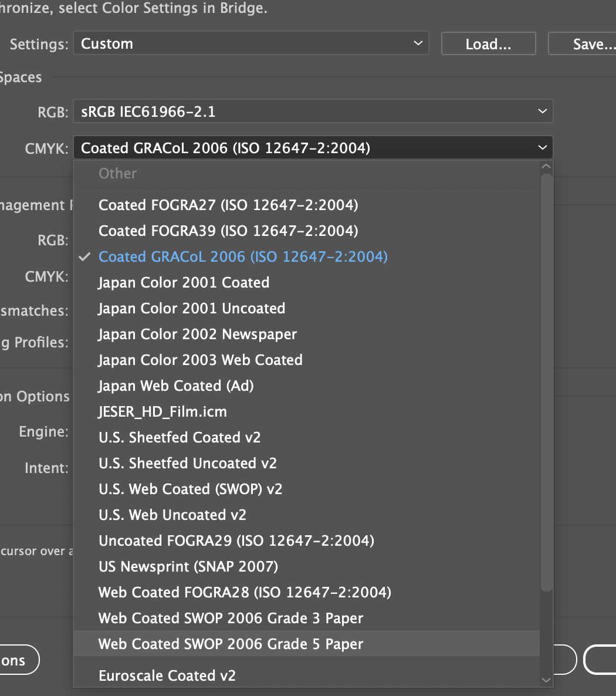Choose Japan Web Coated (Ad) profile
Image resolution: width=616 pixels, height=696 pixels.
[307, 386]
